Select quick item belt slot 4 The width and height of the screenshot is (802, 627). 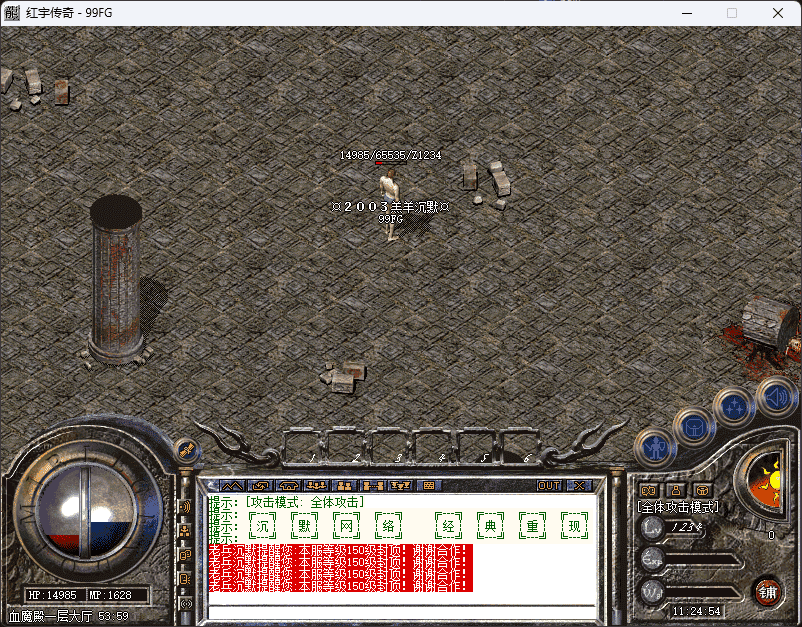pyautogui.click(x=432, y=446)
